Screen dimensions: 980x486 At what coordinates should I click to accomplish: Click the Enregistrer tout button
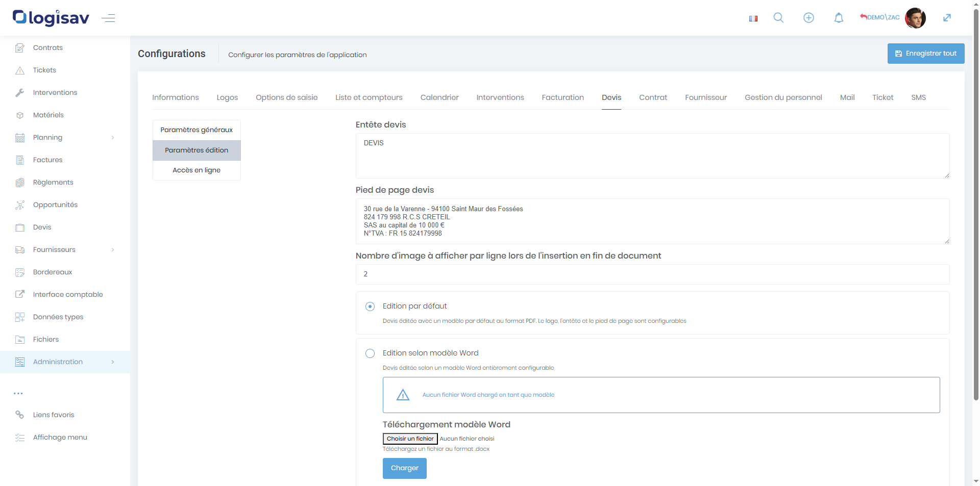925,54
